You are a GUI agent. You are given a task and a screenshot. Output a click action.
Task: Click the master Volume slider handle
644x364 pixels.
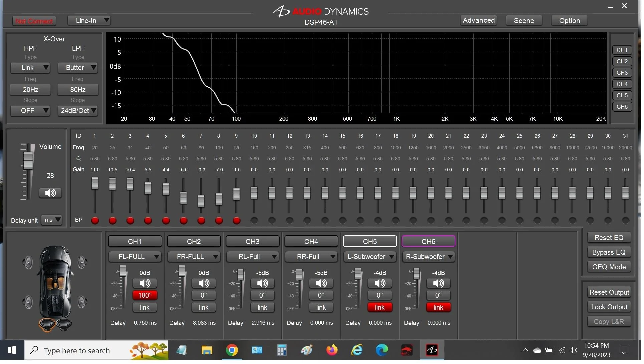[28, 161]
